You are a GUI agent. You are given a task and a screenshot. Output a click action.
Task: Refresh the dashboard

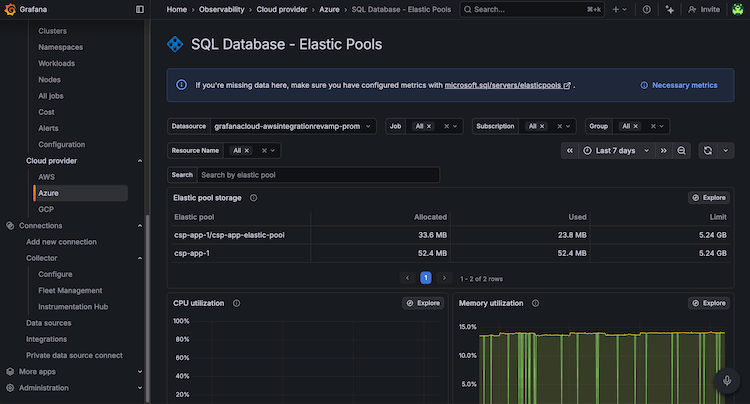(708, 150)
